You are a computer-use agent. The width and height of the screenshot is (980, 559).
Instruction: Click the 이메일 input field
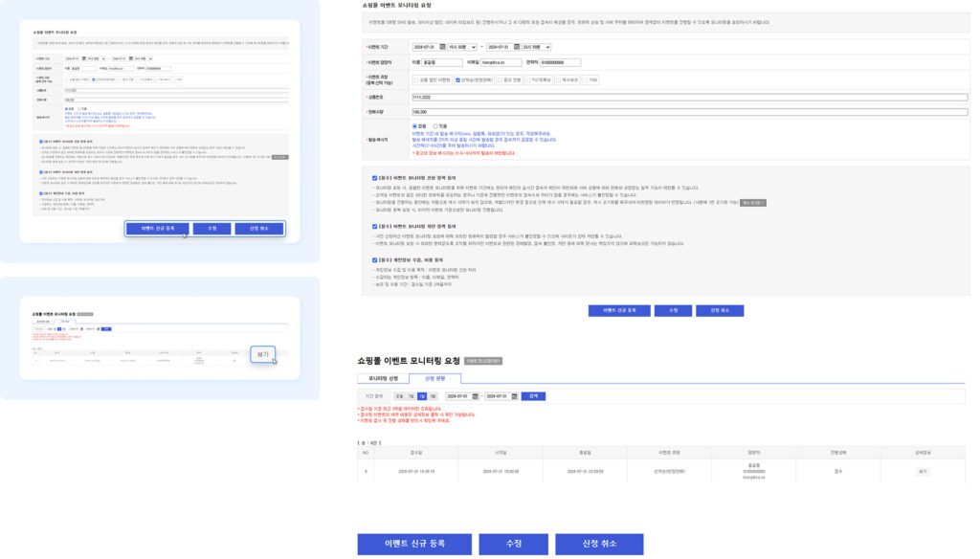pyautogui.click(x=501, y=63)
